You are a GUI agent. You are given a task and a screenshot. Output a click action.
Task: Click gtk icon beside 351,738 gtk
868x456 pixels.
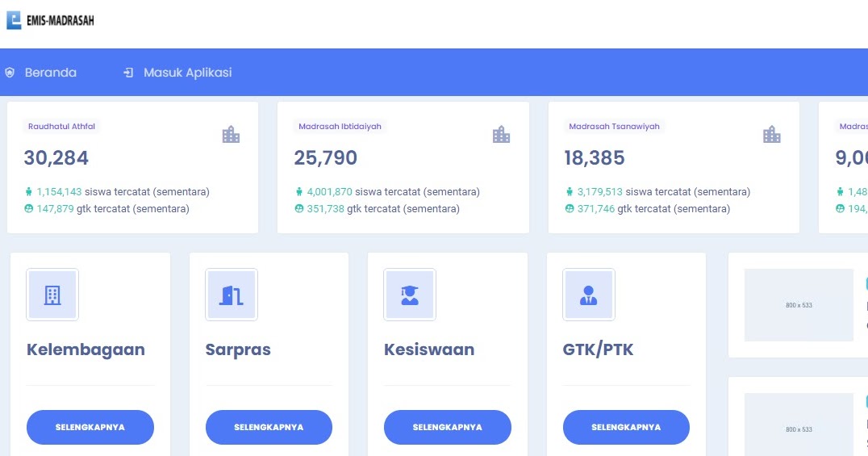299,209
